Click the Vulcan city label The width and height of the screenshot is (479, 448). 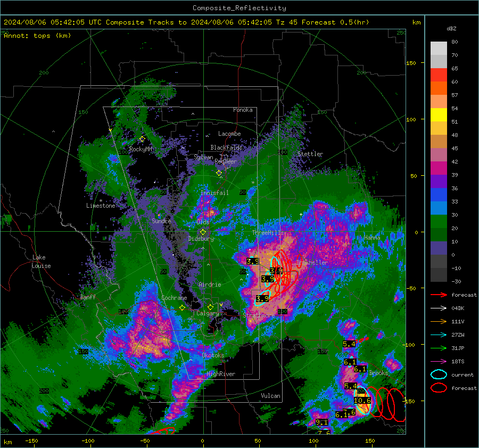270,396
